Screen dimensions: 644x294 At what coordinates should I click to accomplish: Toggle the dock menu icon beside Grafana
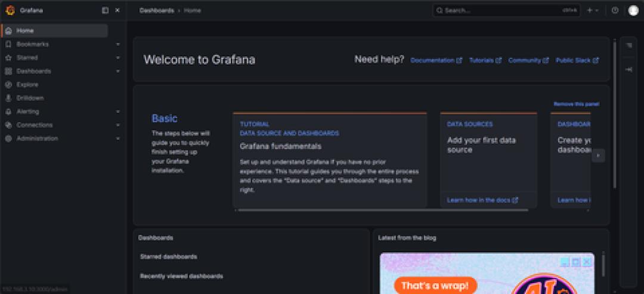[x=105, y=10]
